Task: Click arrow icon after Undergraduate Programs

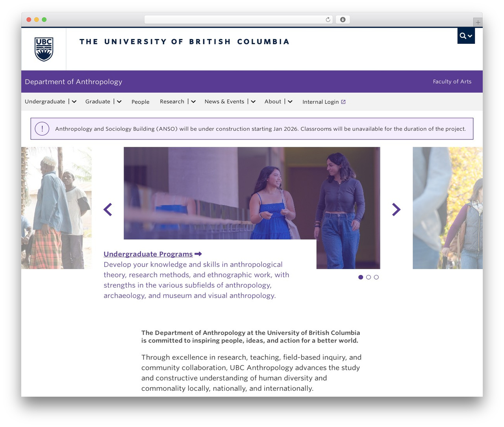Action: coord(198,254)
